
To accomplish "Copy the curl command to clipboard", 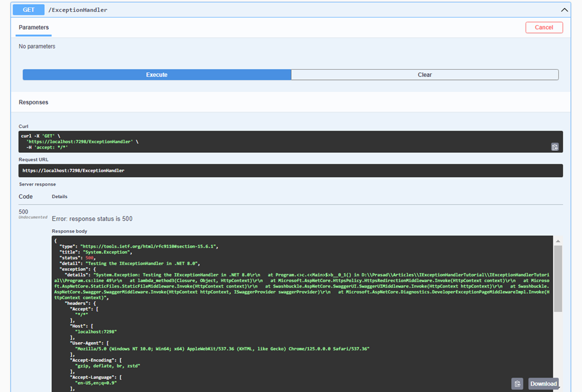I will tap(555, 147).
